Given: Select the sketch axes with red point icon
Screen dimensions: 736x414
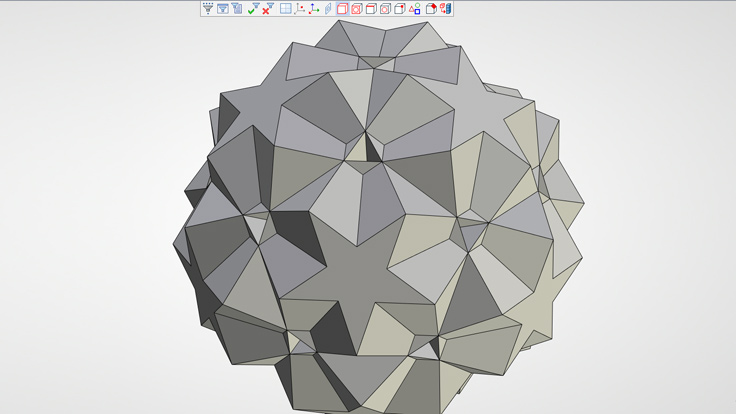Looking at the screenshot, I should coord(299,8).
